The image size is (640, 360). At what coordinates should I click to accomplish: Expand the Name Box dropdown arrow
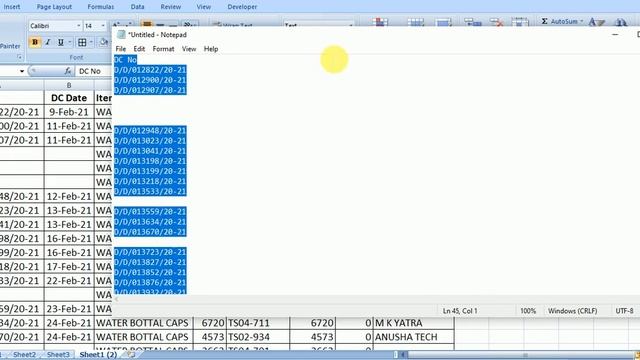22,71
